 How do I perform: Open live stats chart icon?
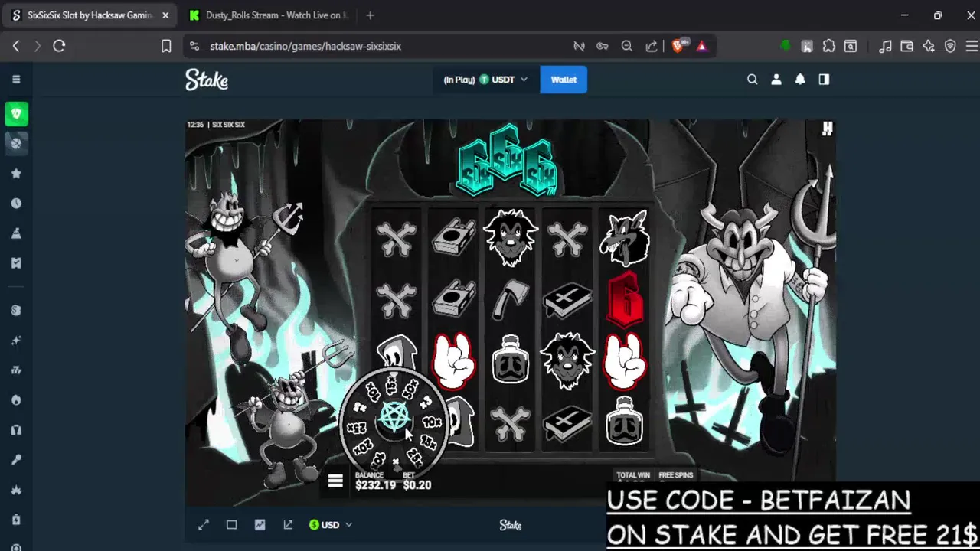pyautogui.click(x=260, y=525)
